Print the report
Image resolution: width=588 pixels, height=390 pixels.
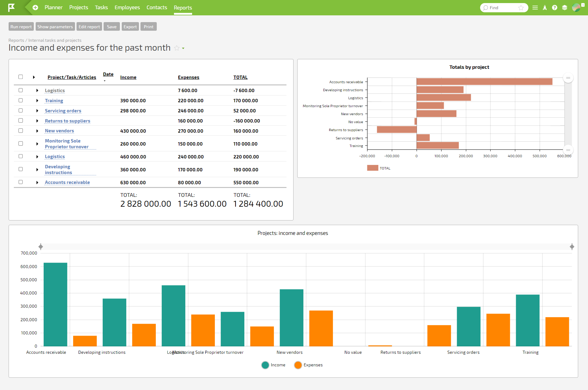(x=148, y=27)
